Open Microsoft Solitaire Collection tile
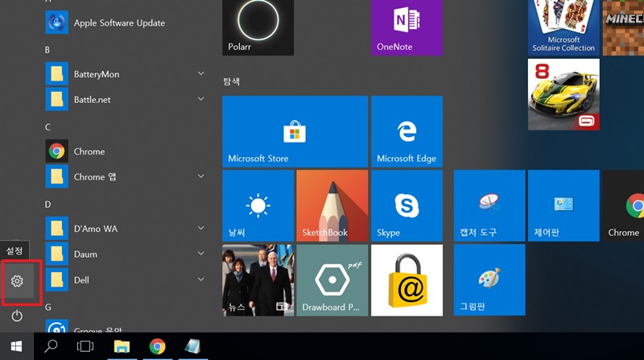 tap(563, 27)
